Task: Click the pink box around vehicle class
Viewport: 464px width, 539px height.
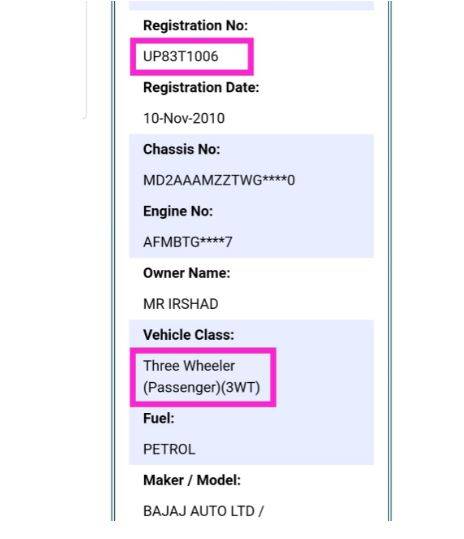Action: coord(203,377)
